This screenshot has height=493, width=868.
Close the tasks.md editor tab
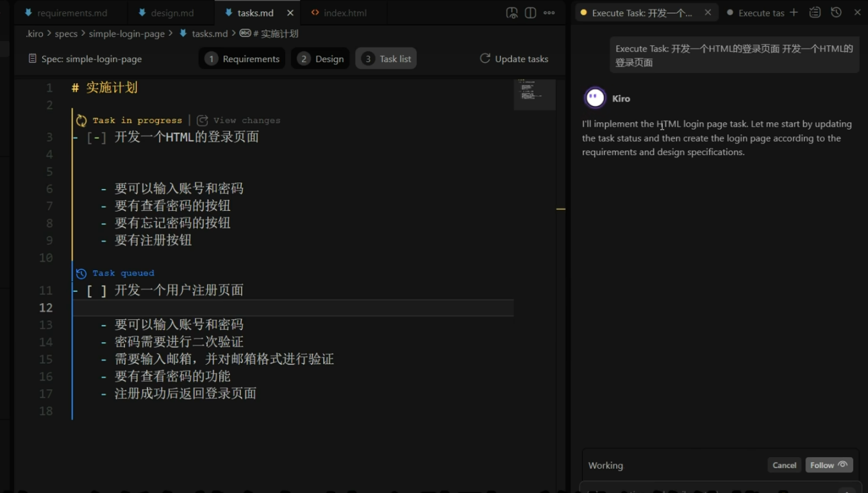(290, 13)
